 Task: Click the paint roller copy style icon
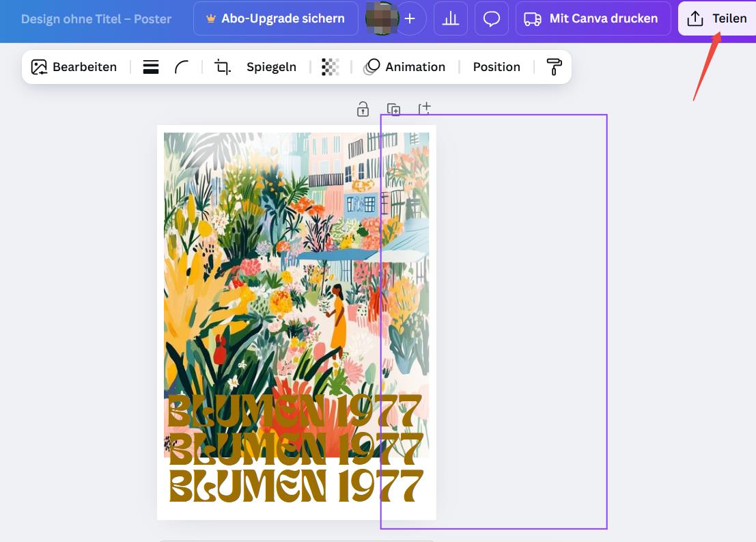[x=554, y=67]
